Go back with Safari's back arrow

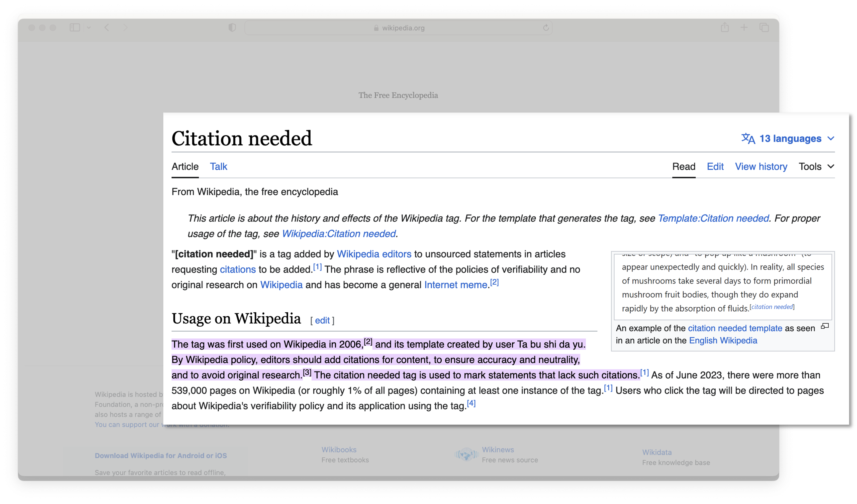point(107,28)
